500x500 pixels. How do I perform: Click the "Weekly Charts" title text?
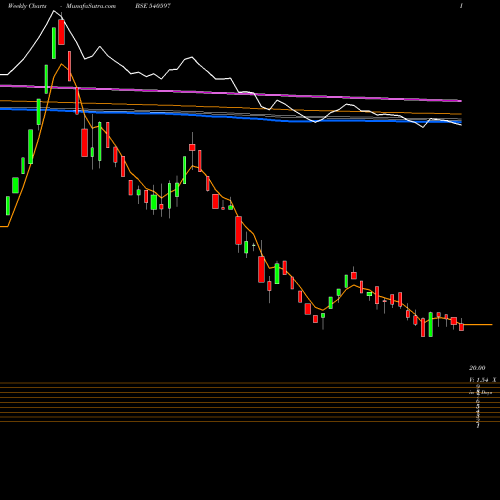click(27, 6)
